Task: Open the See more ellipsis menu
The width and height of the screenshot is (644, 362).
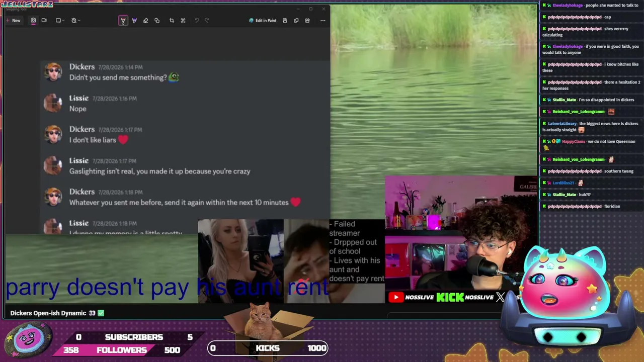Action: click(323, 21)
